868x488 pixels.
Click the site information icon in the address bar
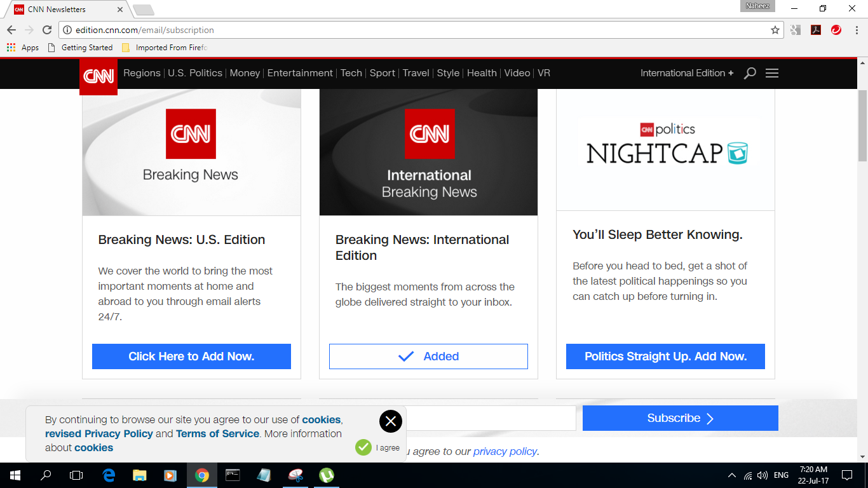[x=67, y=30]
